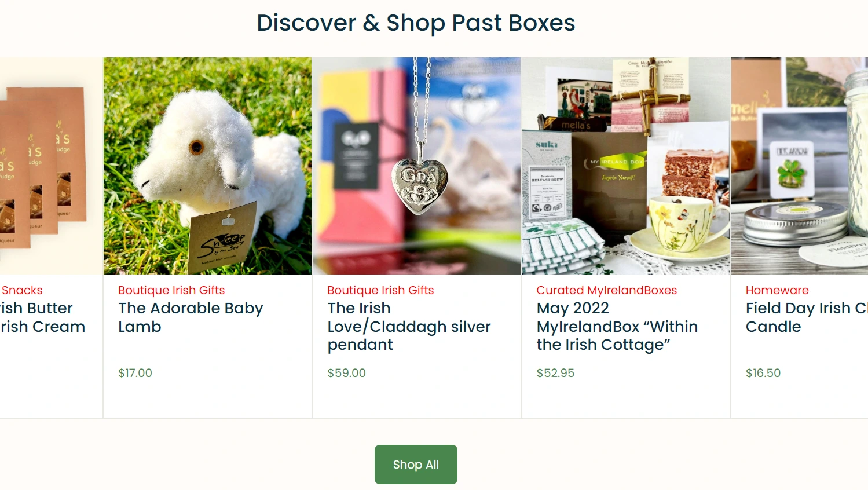
Task: View the May 2022 MyIrelandBox image
Action: [626, 166]
